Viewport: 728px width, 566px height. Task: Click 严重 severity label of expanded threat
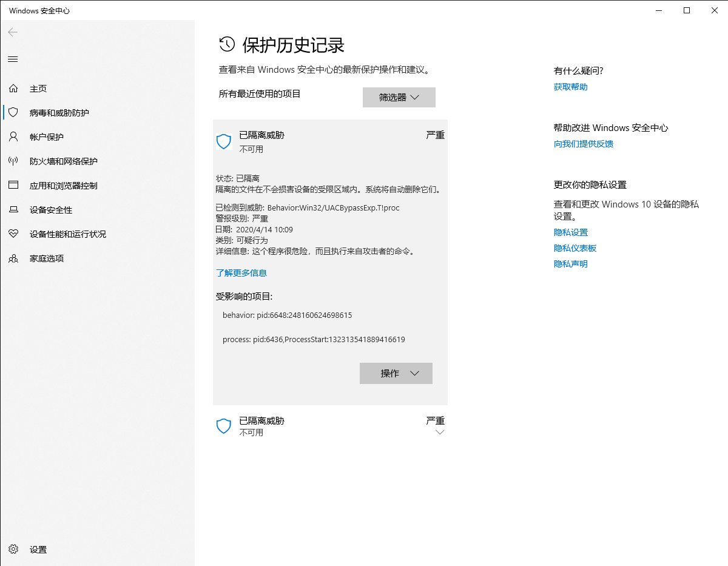[436, 135]
